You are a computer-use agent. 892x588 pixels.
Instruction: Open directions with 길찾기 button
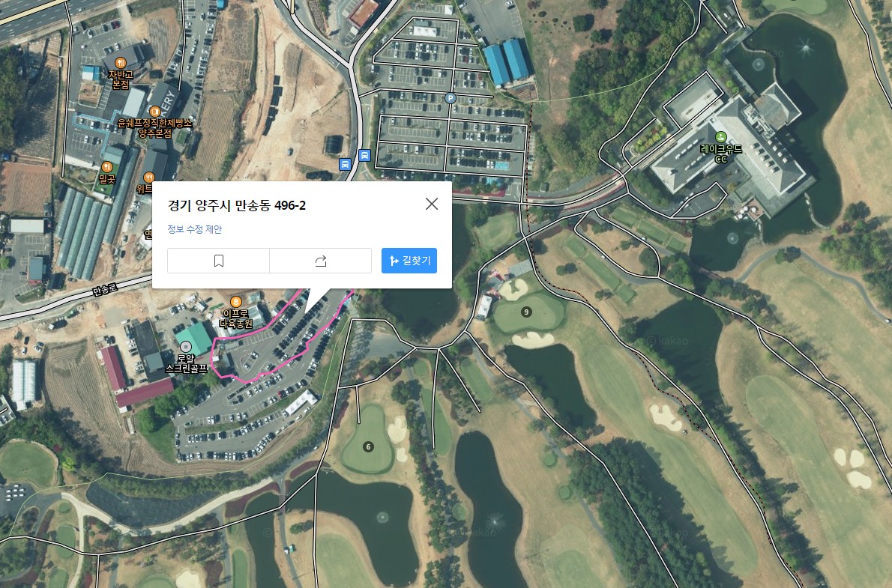(409, 261)
